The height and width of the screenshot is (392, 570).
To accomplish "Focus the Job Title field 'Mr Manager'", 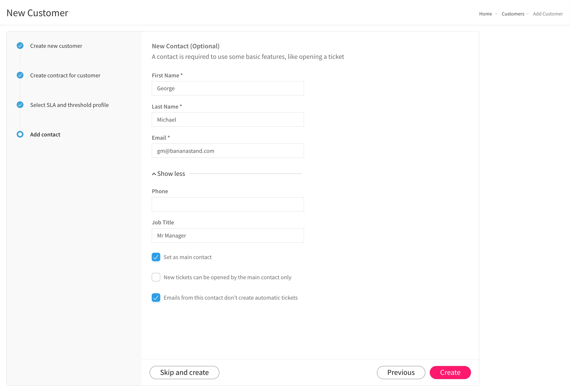I will pyautogui.click(x=228, y=236).
